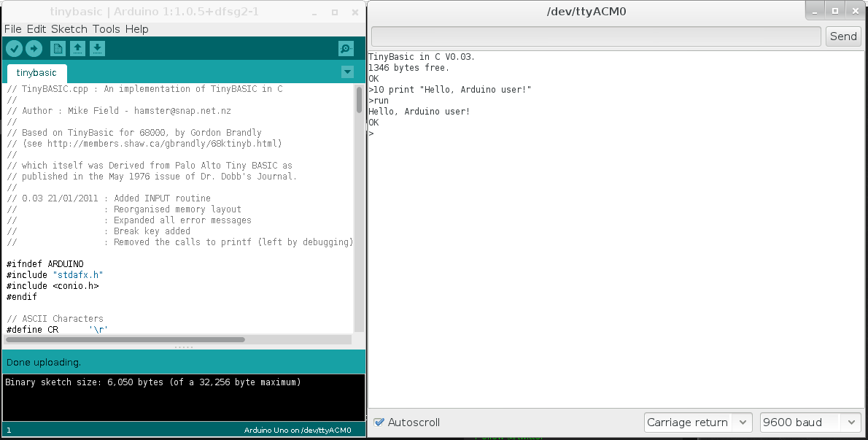Click the Dr. Dobb's Journal comment line
This screenshot has width=868, height=440.
[152, 177]
